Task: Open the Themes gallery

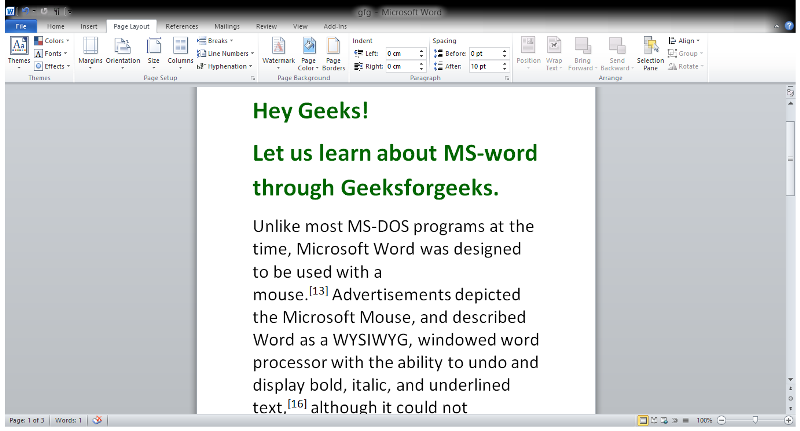Action: pyautogui.click(x=19, y=53)
